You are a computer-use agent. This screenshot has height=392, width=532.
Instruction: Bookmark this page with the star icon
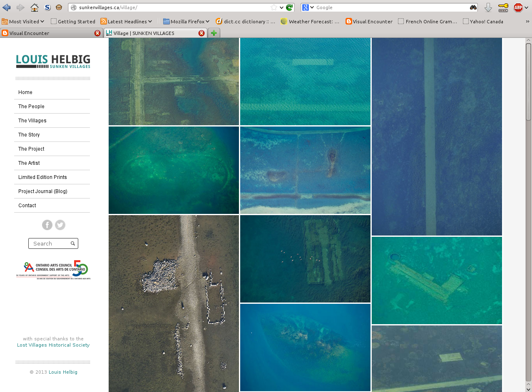tap(273, 7)
